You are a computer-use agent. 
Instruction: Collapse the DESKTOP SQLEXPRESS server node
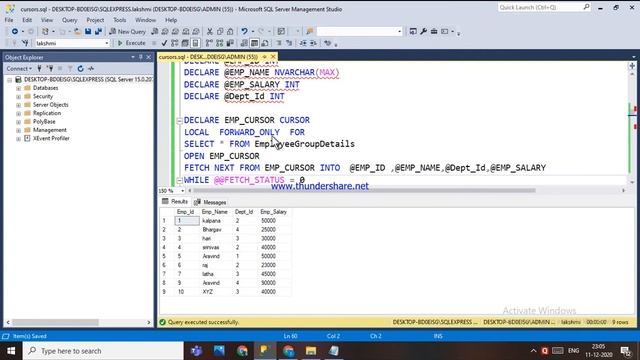[x=10, y=80]
